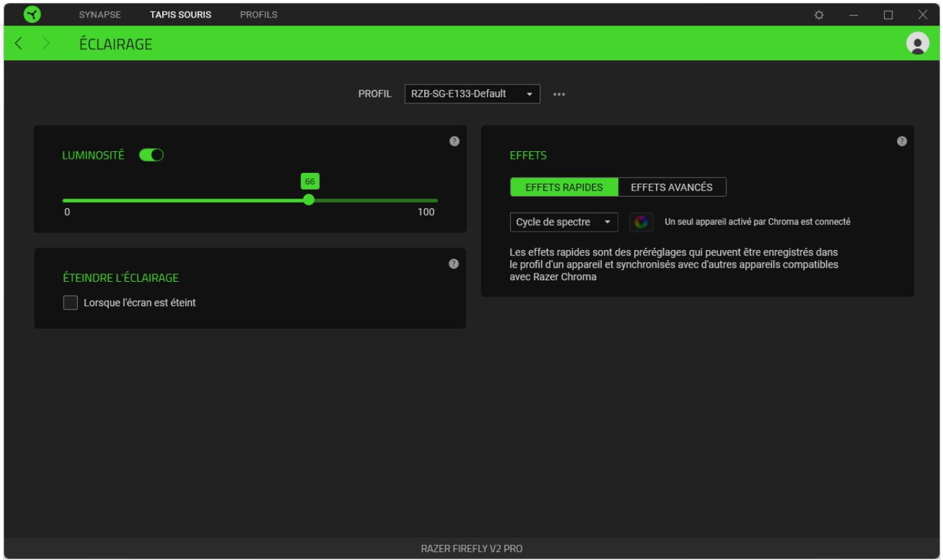The image size is (943, 560).
Task: Expand the Cycle de spectre effect dropdown
Action: tap(563, 222)
